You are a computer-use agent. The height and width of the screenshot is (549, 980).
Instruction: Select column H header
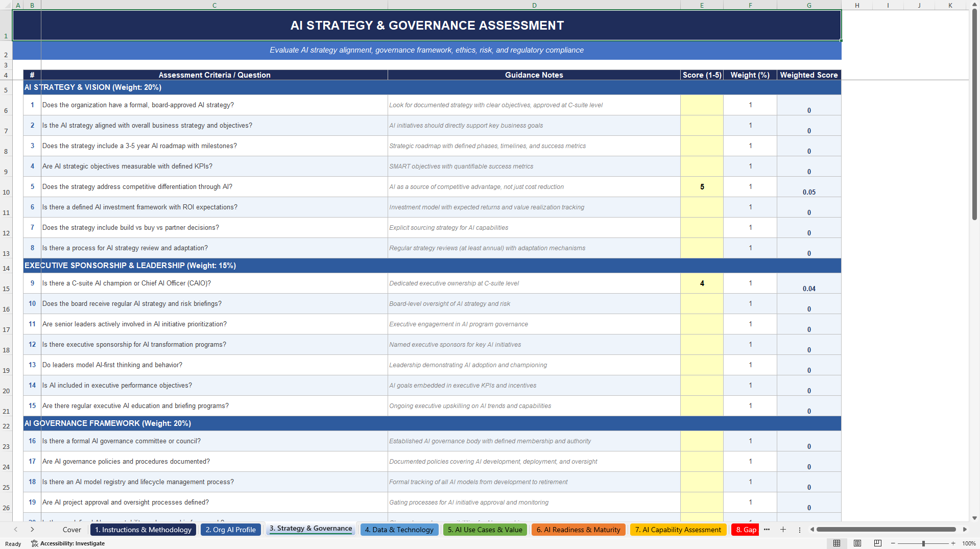857,5
